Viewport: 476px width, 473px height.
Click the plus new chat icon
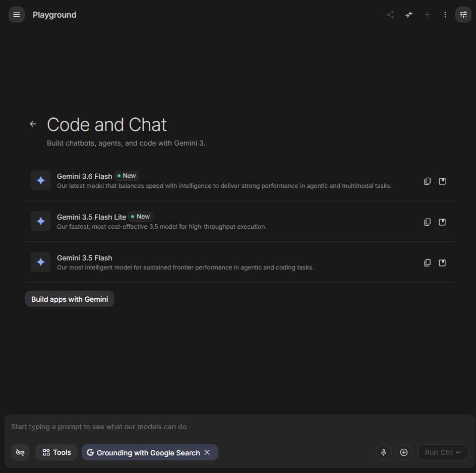(427, 15)
